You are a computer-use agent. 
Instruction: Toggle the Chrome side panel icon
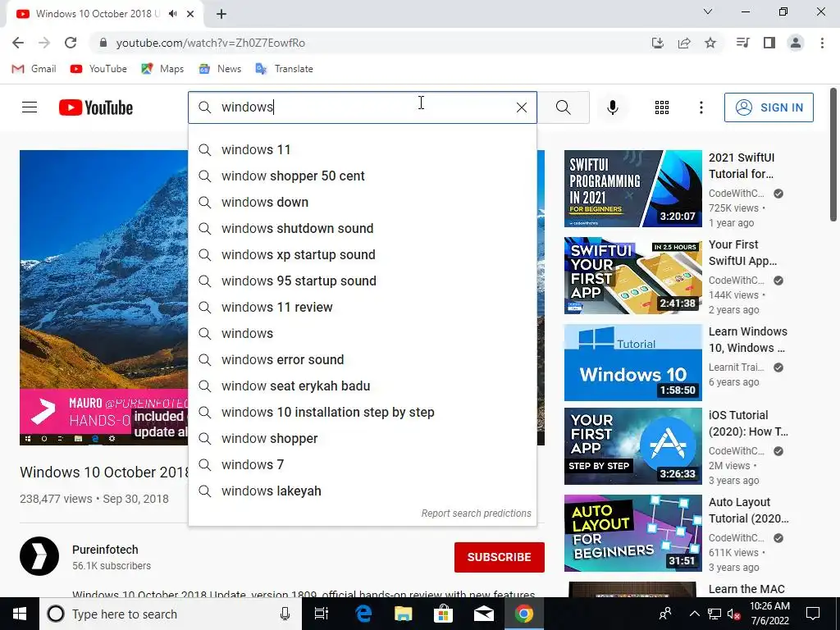[x=769, y=43]
